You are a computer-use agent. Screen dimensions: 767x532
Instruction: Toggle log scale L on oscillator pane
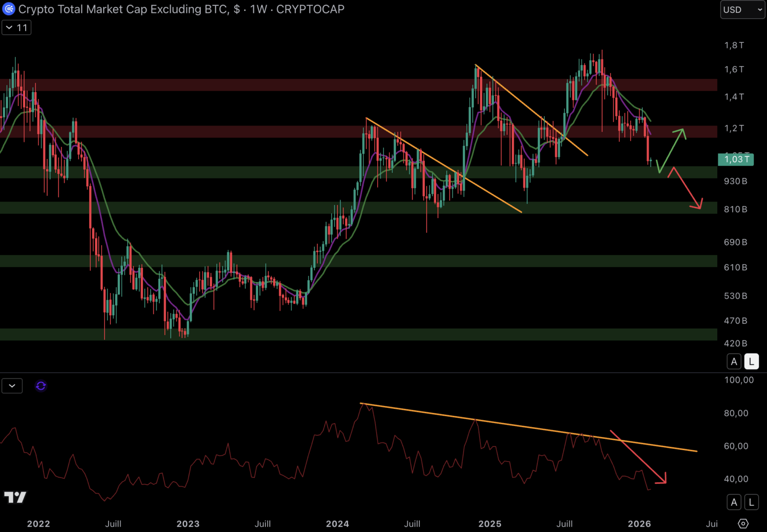click(x=751, y=502)
